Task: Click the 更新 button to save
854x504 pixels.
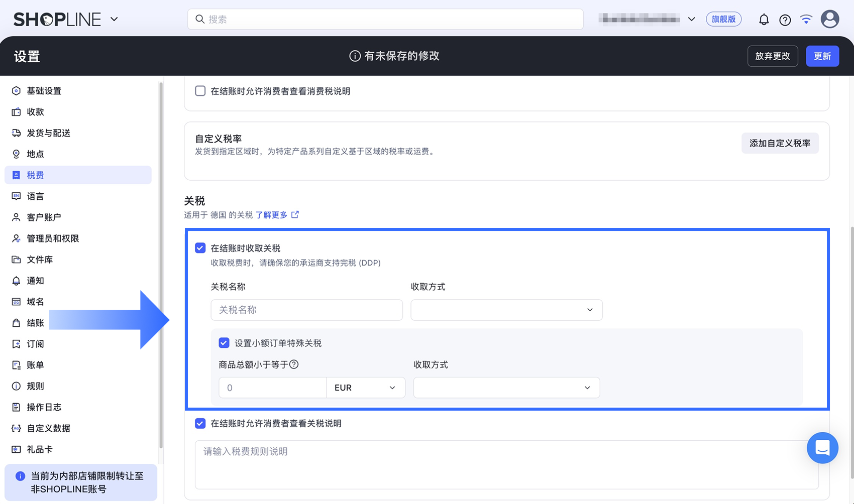Action: point(822,56)
